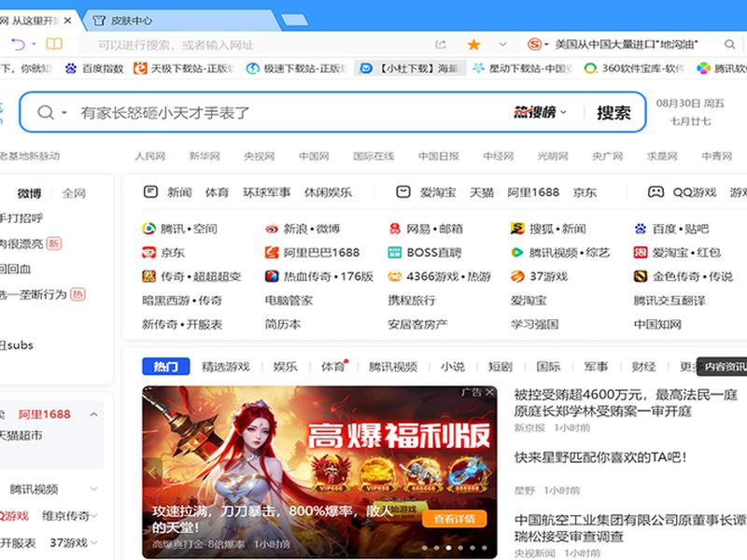Click the new tab button
This screenshot has width=747, height=560.
click(294, 20)
